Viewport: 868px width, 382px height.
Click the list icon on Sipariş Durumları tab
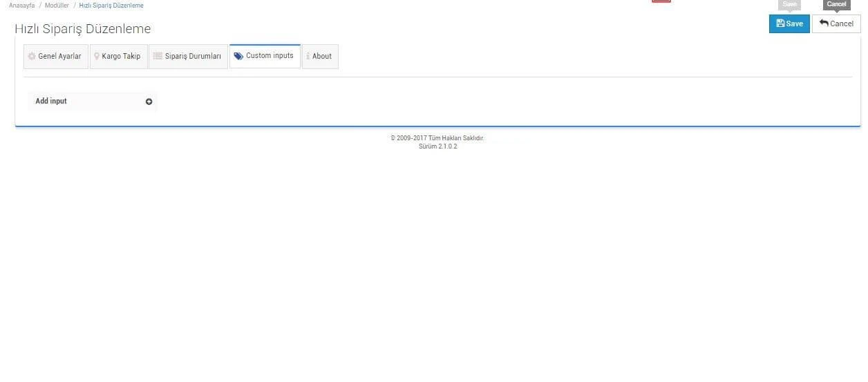tap(158, 57)
